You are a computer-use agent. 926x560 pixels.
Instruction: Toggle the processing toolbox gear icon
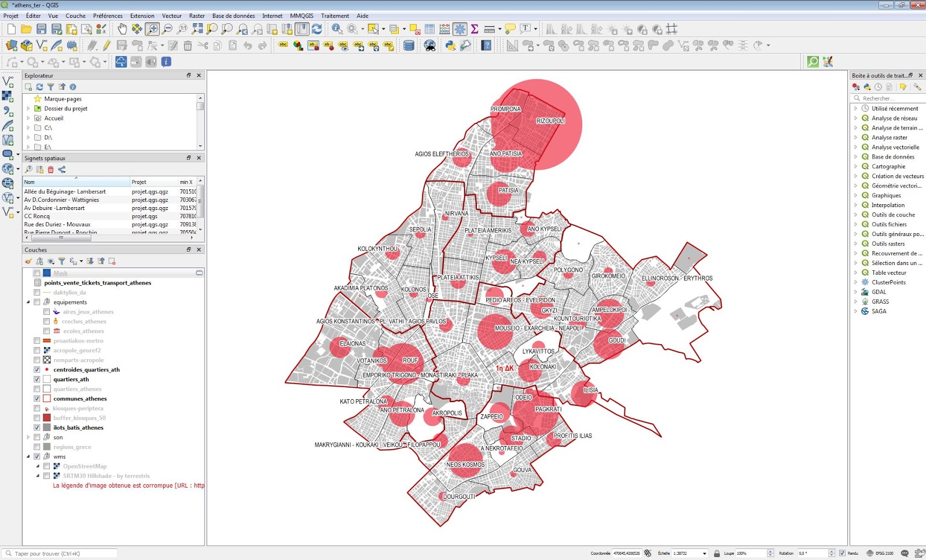460,29
